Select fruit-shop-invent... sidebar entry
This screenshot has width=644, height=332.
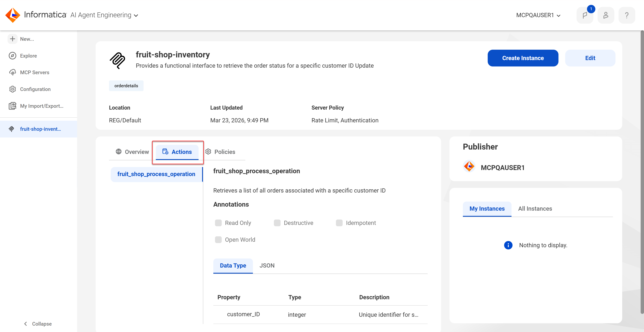39,129
